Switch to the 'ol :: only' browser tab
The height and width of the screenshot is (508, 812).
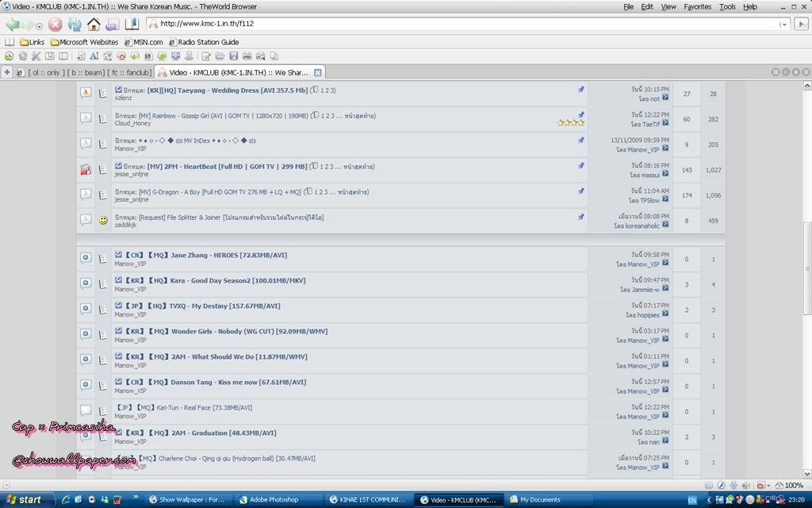[84, 72]
